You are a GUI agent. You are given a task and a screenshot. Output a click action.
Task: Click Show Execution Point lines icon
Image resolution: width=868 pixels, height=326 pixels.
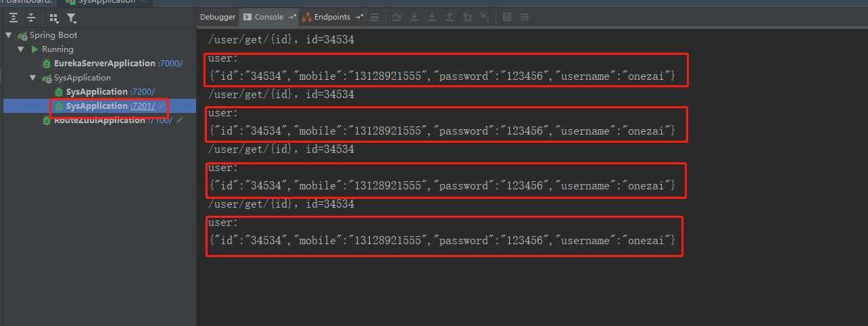click(x=375, y=18)
